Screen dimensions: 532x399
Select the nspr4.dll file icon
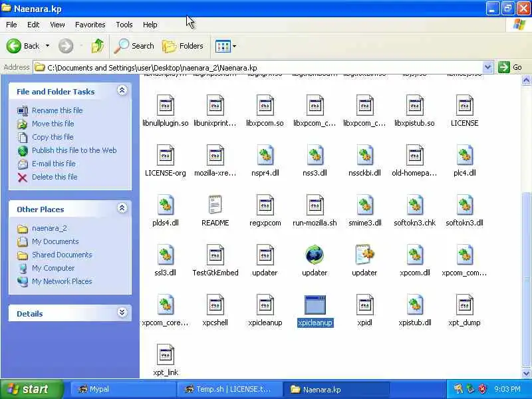point(265,155)
